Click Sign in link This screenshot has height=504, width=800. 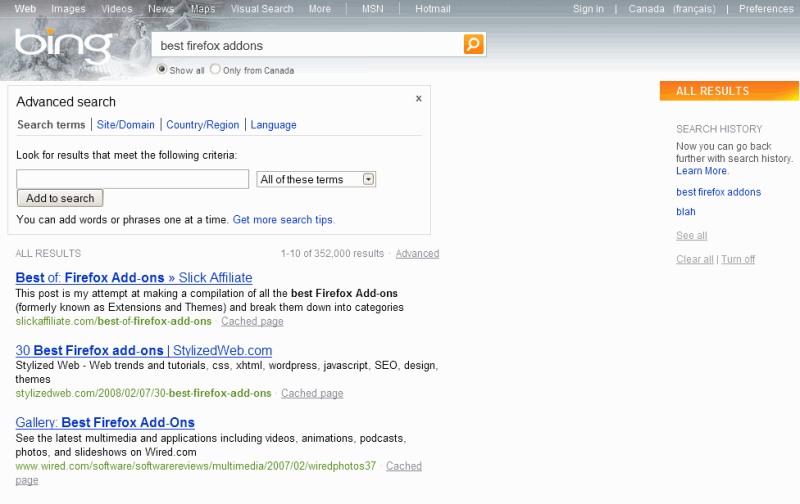(x=588, y=9)
